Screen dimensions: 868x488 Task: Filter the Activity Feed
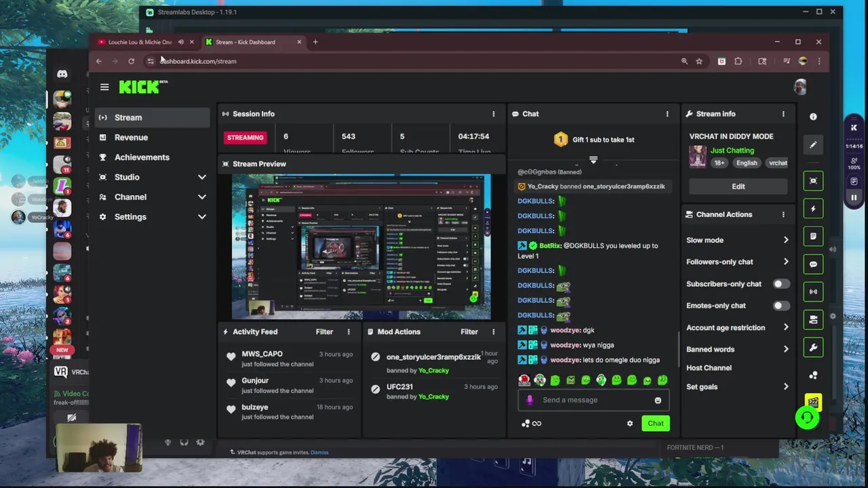click(x=324, y=332)
